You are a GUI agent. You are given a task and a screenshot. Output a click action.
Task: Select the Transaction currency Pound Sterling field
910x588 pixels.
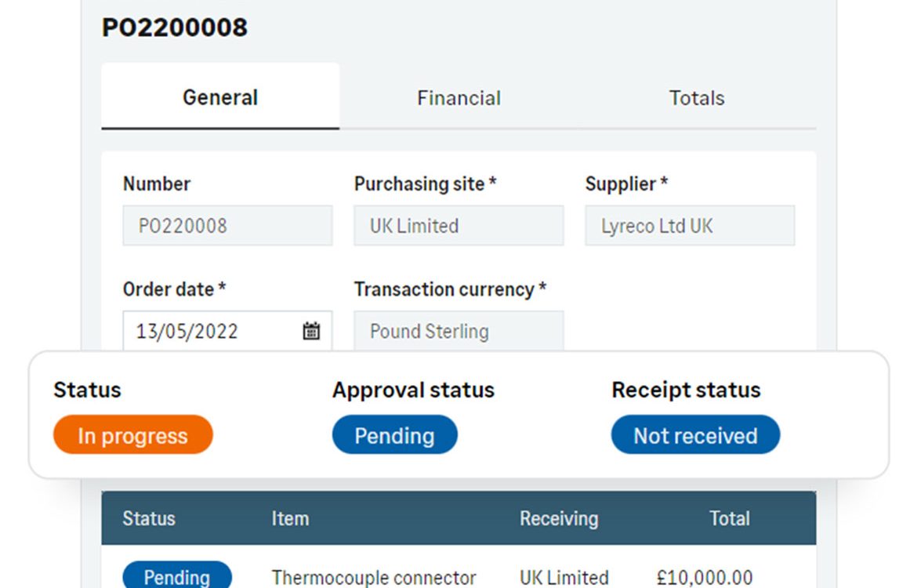pos(459,331)
